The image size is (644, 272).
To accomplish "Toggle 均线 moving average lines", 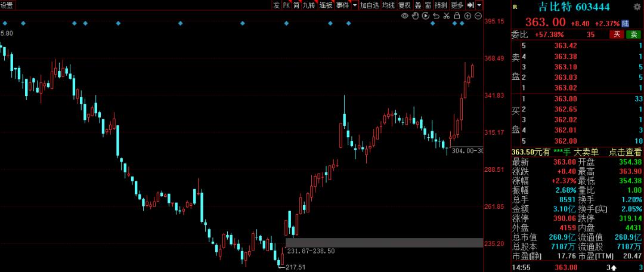I will click(389, 5).
